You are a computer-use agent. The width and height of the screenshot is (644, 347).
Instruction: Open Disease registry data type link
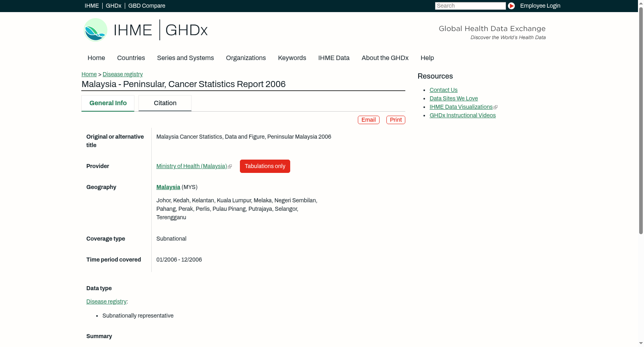[106, 301]
